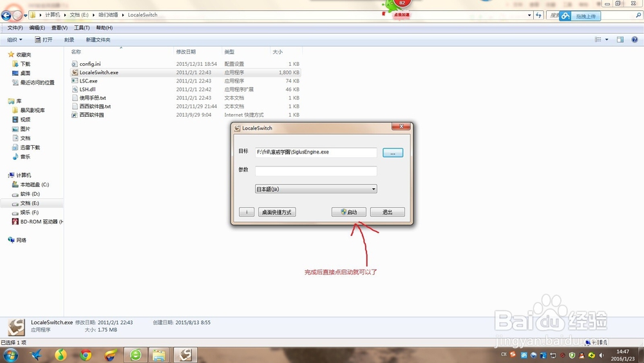Select the config.ini file
Screen dimensions: 644x363
(x=90, y=64)
